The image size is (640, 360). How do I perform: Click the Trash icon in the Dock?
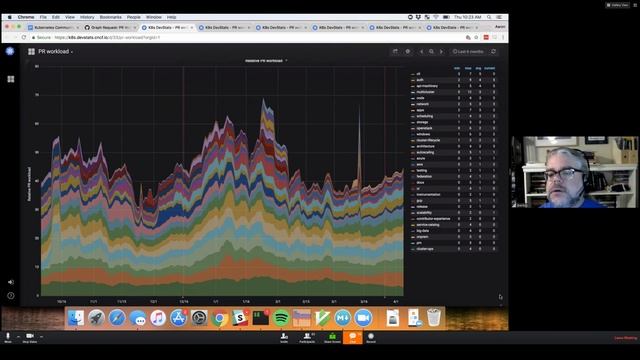[433, 318]
